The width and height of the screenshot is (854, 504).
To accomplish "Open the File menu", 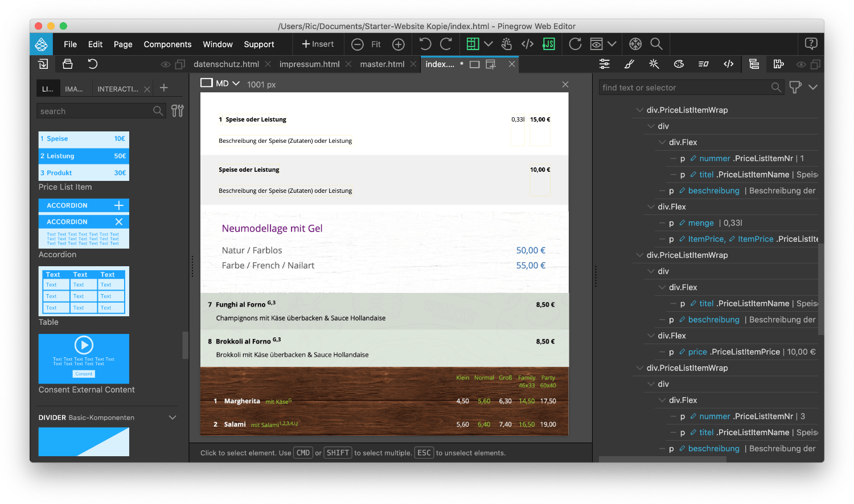I will click(71, 44).
